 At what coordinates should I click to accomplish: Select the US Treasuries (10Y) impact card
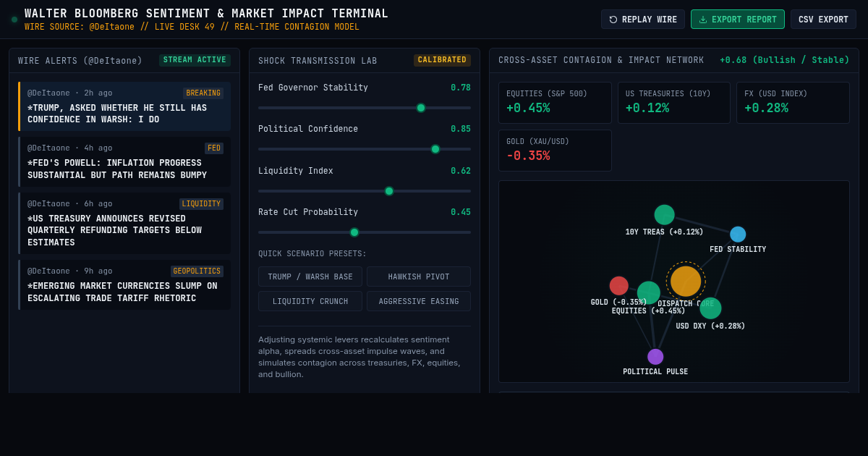tap(674, 103)
